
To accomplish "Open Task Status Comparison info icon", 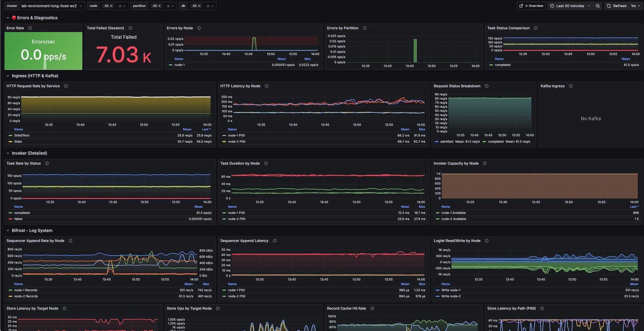I will (536, 28).
